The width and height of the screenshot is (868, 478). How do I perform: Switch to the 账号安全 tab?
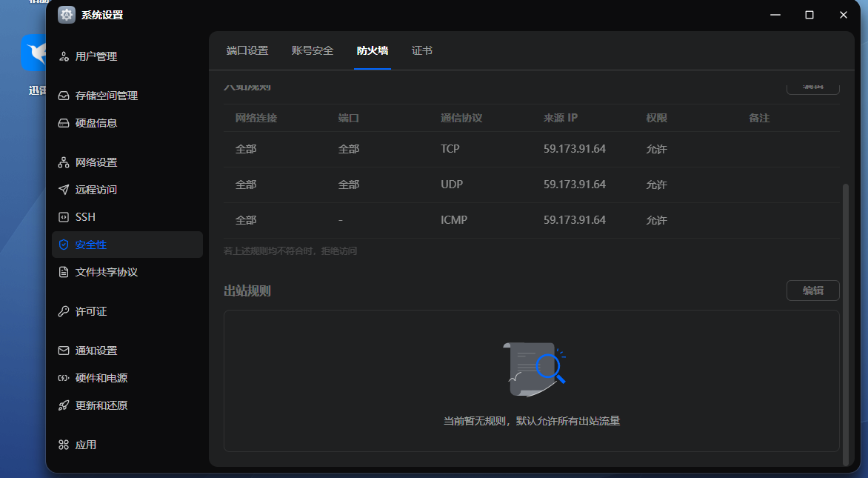pyautogui.click(x=313, y=50)
